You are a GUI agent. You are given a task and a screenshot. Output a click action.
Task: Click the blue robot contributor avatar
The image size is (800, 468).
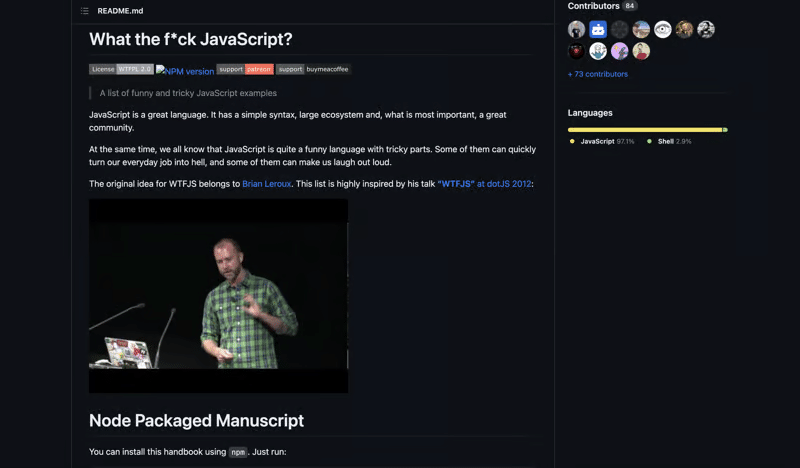598,30
